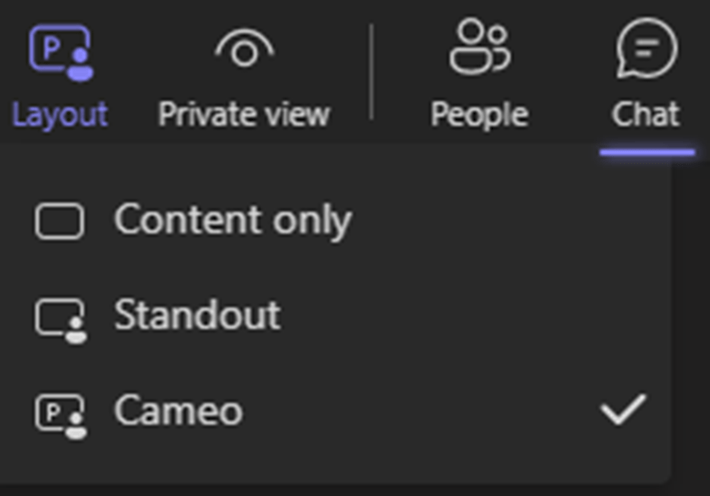Click the checkmark beside Cameo
Screen dimensions: 710x496
point(623,408)
